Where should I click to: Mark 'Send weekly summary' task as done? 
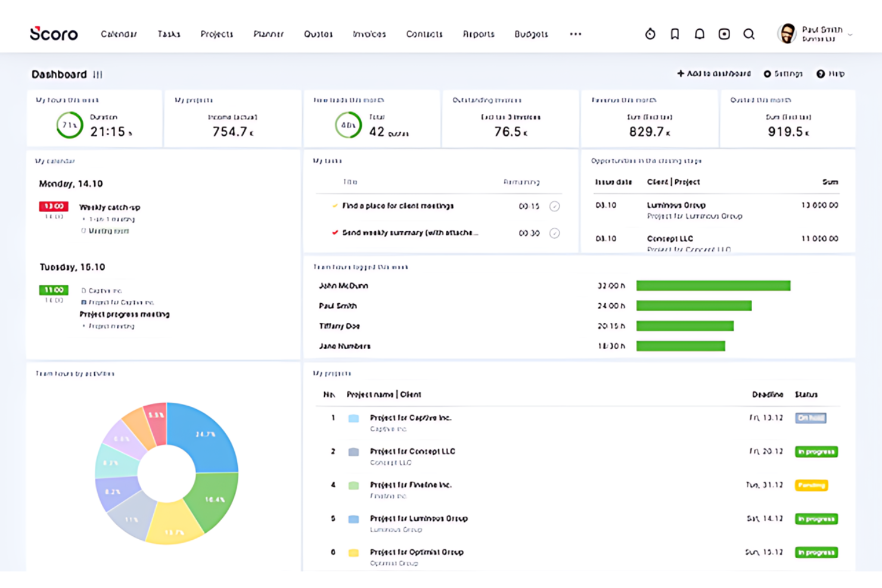pyautogui.click(x=554, y=233)
